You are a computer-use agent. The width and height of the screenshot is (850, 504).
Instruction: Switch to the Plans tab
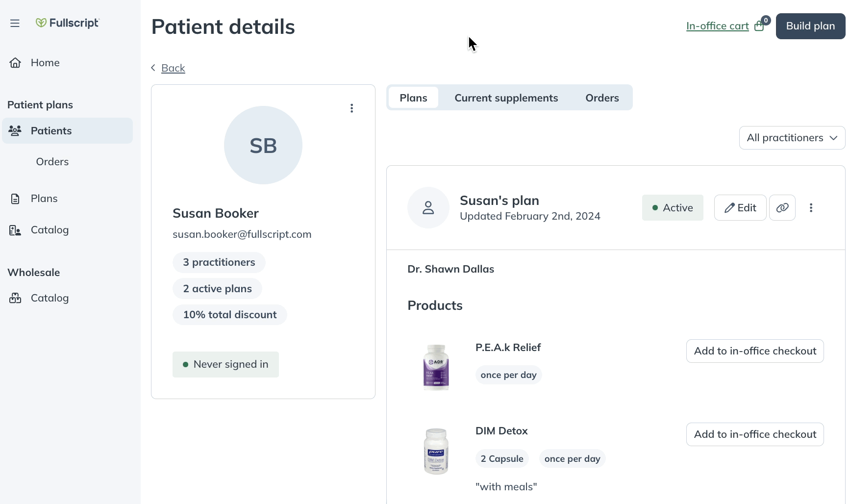click(x=413, y=98)
